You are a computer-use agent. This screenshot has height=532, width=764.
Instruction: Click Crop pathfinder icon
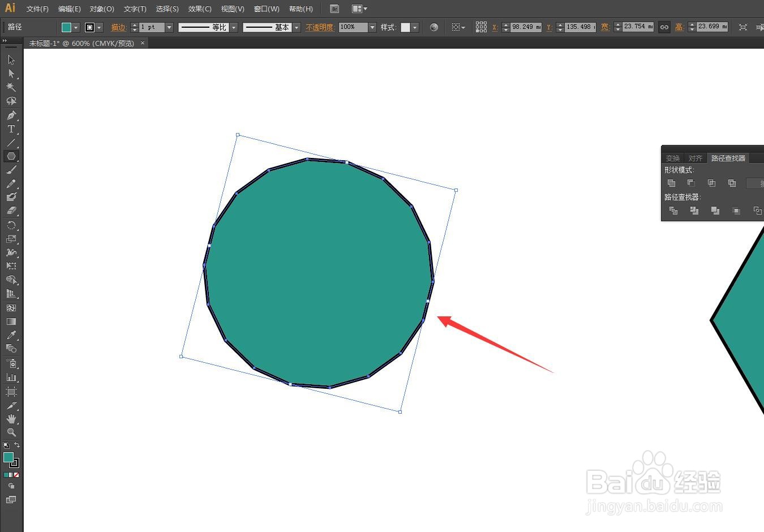click(736, 211)
